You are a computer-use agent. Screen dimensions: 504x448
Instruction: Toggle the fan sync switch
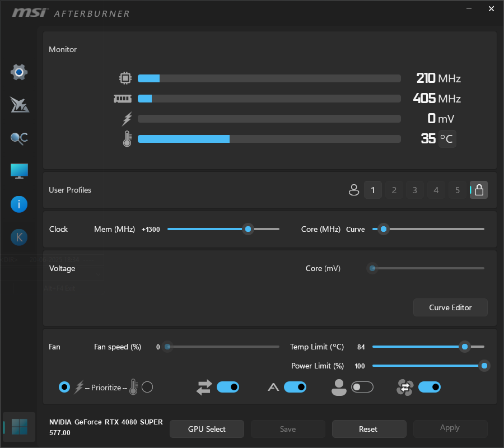pos(430,388)
